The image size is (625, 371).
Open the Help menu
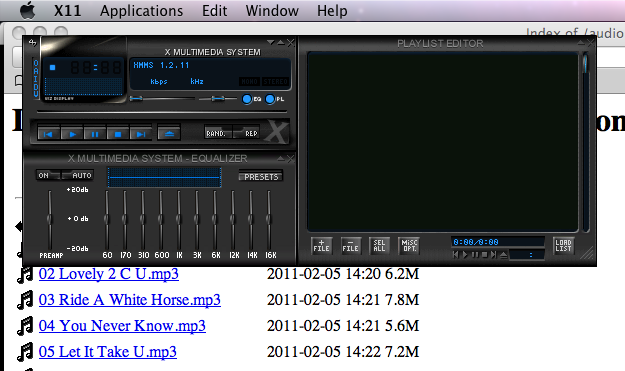(x=332, y=11)
